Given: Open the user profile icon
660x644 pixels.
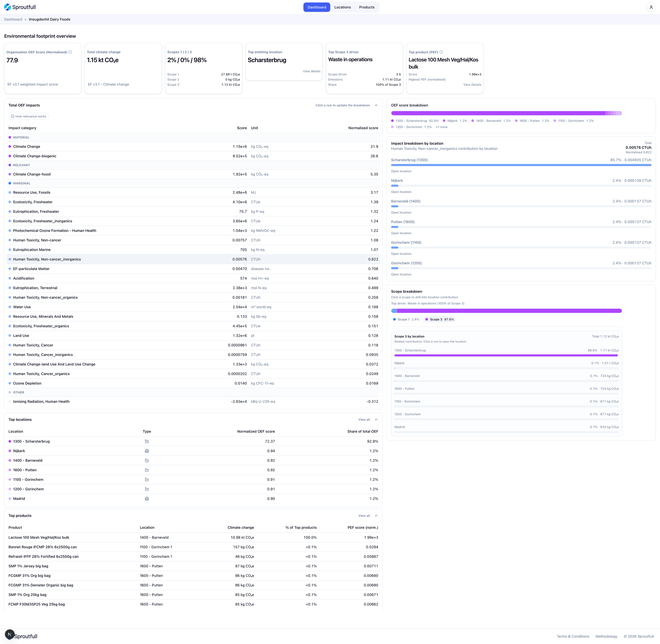Looking at the screenshot, I should pos(651,7).
